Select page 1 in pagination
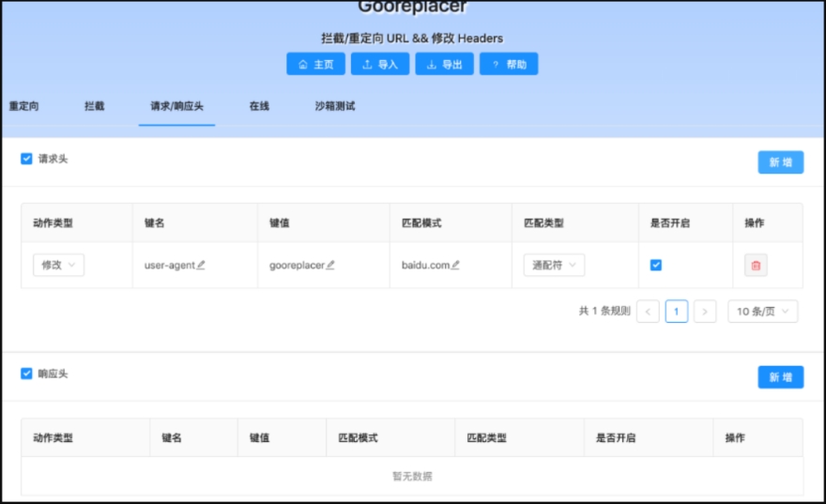The height and width of the screenshot is (504, 826). point(676,312)
